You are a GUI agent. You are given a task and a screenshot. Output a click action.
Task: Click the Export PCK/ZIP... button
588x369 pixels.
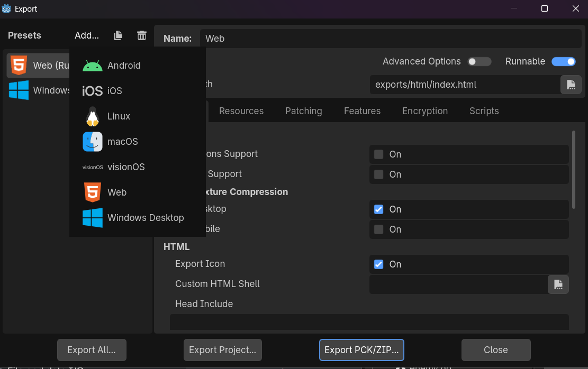coord(361,350)
